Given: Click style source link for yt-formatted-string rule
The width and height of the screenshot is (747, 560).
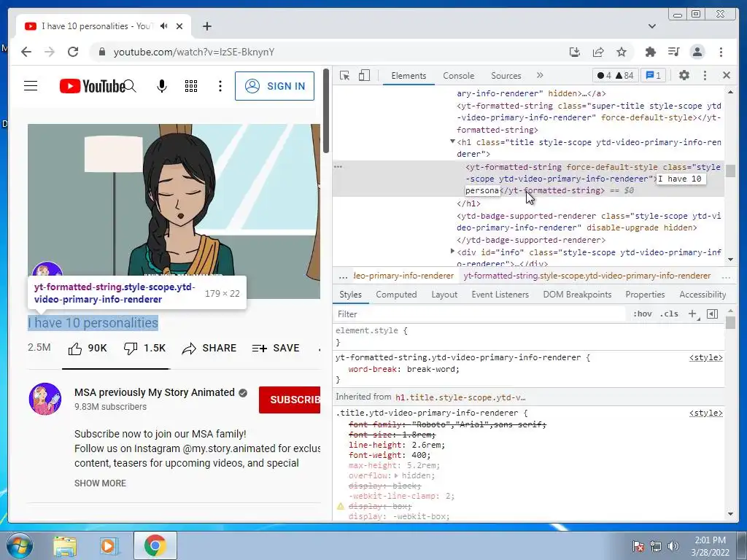Looking at the screenshot, I should (x=706, y=357).
